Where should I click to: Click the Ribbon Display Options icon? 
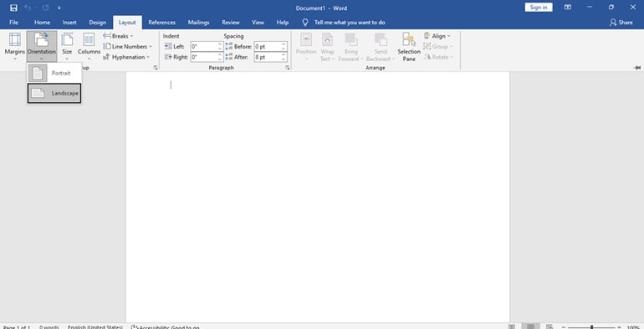[568, 8]
